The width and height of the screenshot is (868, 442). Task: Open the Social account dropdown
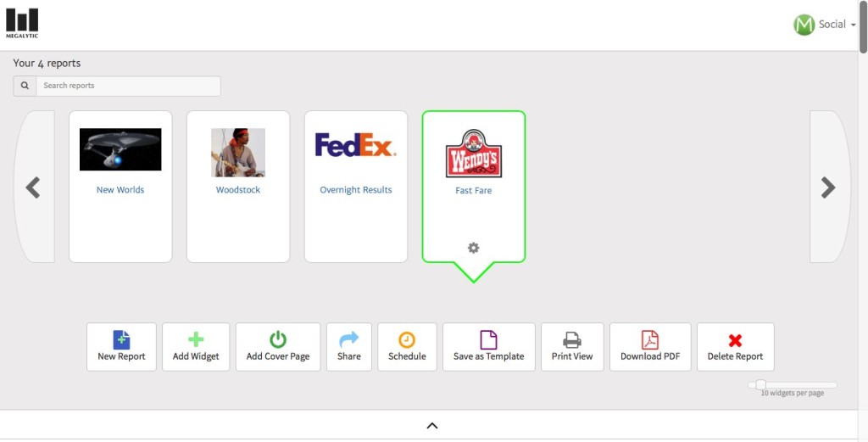point(825,25)
